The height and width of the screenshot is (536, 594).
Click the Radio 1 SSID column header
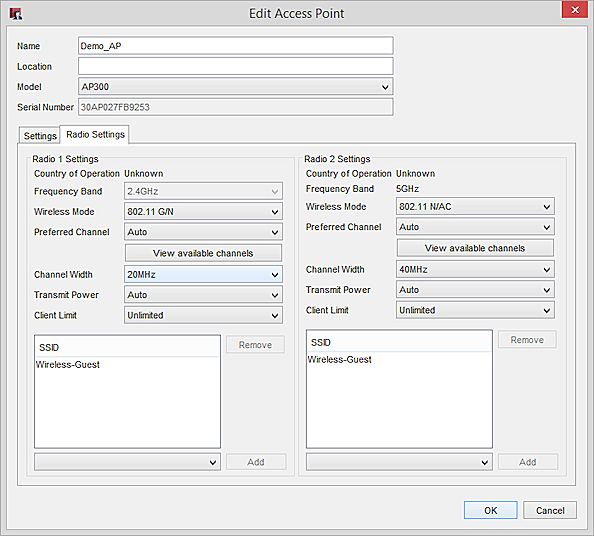127,347
